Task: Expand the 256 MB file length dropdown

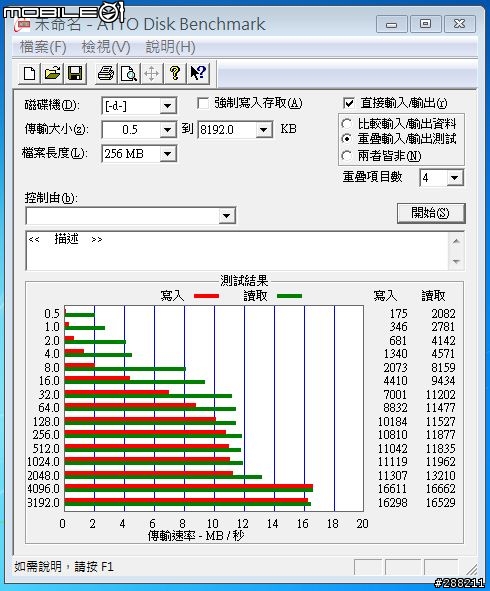Action: coord(168,154)
